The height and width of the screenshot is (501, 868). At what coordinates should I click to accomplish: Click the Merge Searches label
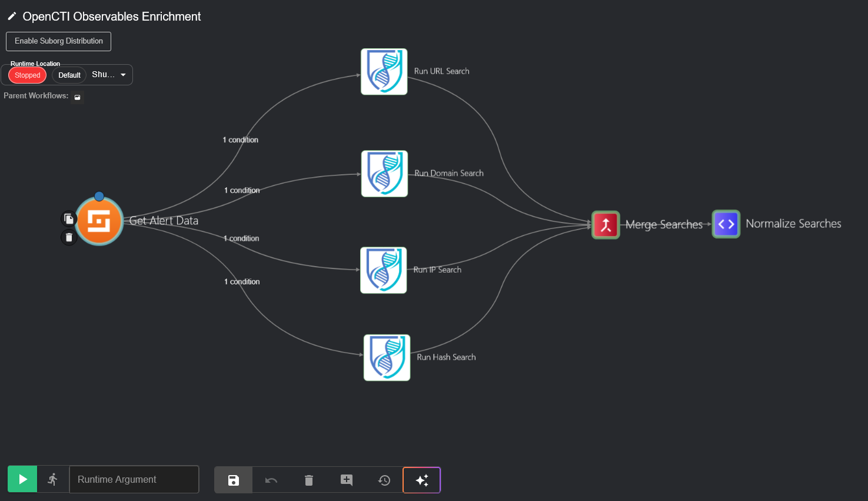pos(664,224)
